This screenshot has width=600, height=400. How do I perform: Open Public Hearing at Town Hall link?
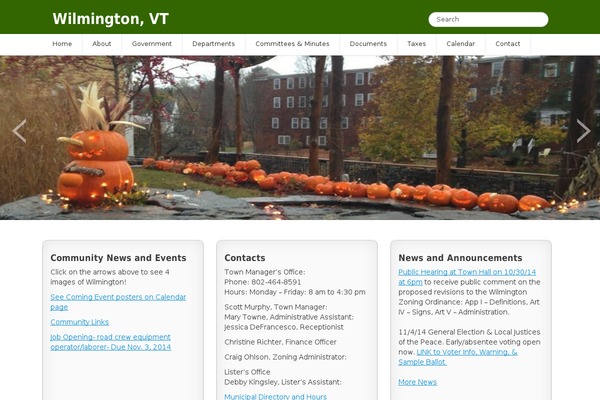click(467, 277)
